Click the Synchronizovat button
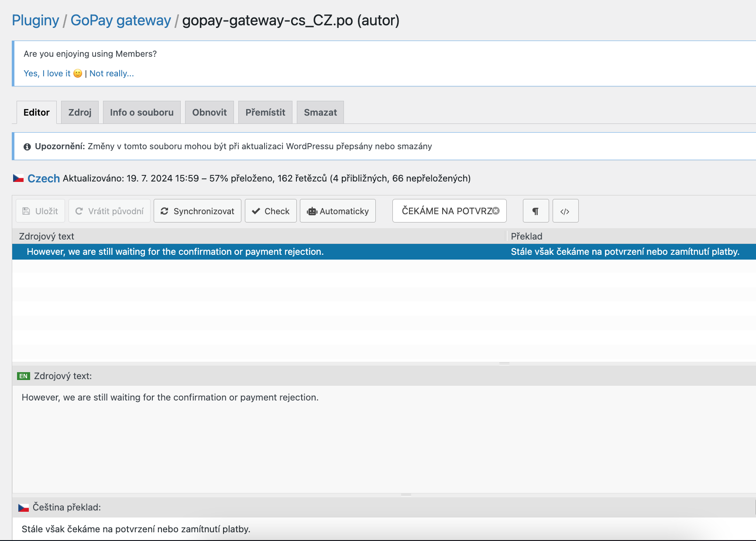Image resolution: width=756 pixels, height=541 pixels. click(x=197, y=211)
